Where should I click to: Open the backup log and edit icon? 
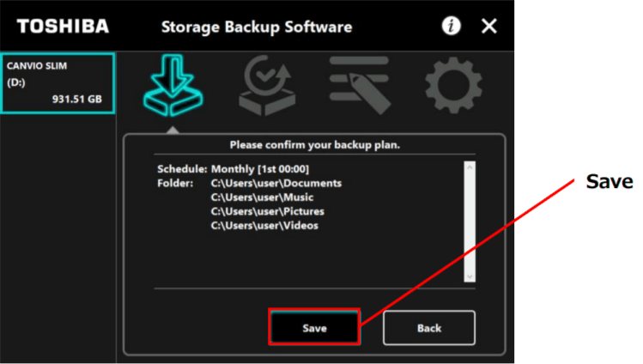pos(359,87)
